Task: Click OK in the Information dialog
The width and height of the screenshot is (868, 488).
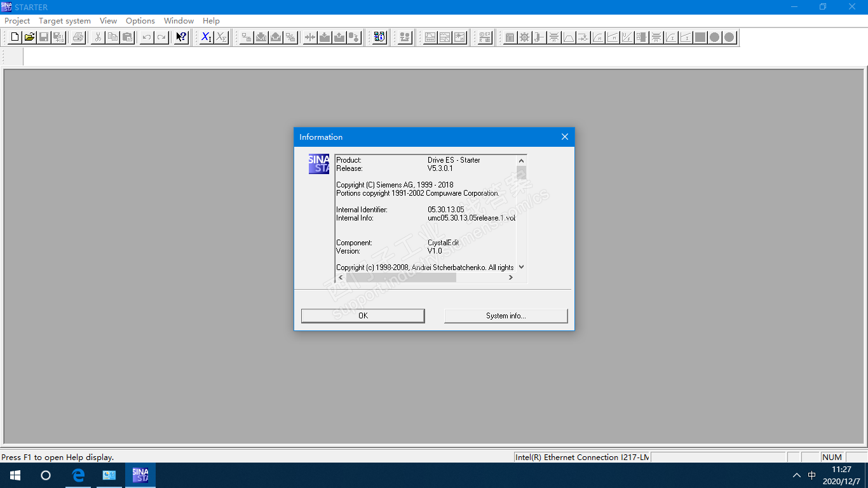Action: click(363, 316)
